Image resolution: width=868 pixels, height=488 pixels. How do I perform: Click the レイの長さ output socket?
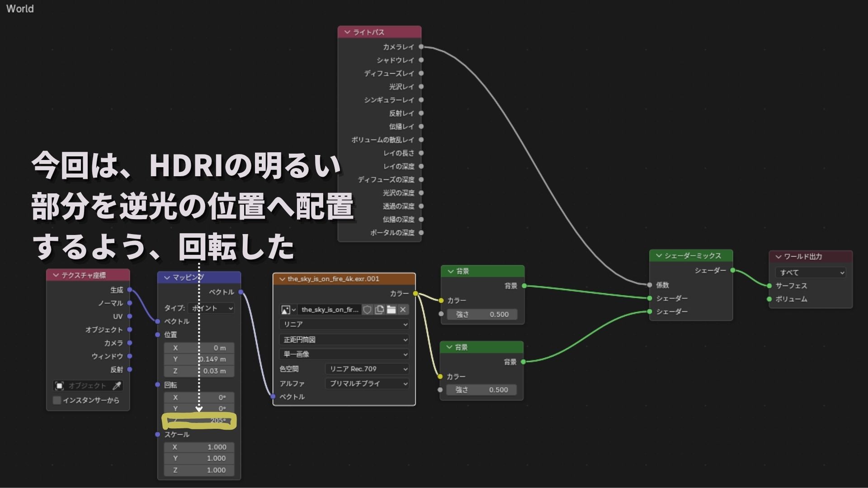(421, 153)
